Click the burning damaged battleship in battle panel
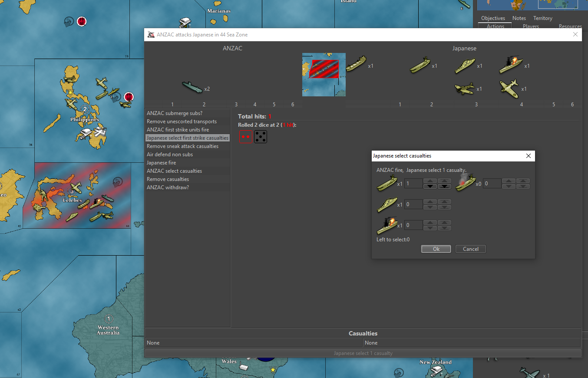 (x=510, y=65)
